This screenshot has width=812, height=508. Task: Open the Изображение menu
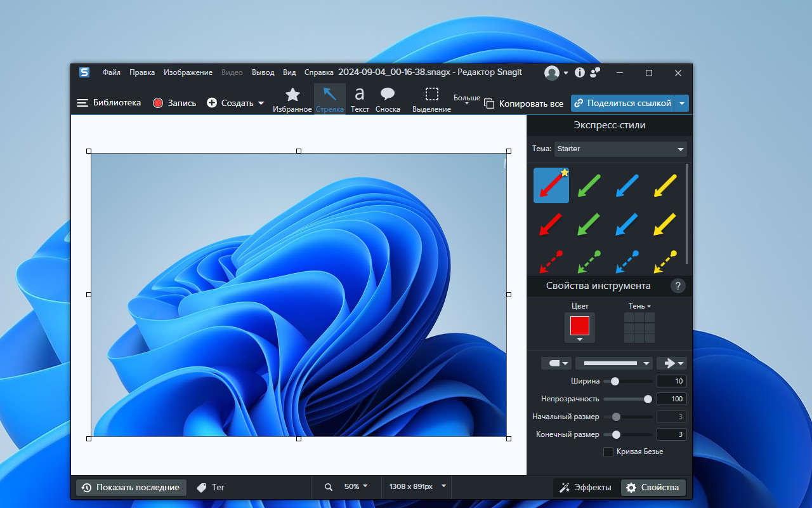[188, 72]
